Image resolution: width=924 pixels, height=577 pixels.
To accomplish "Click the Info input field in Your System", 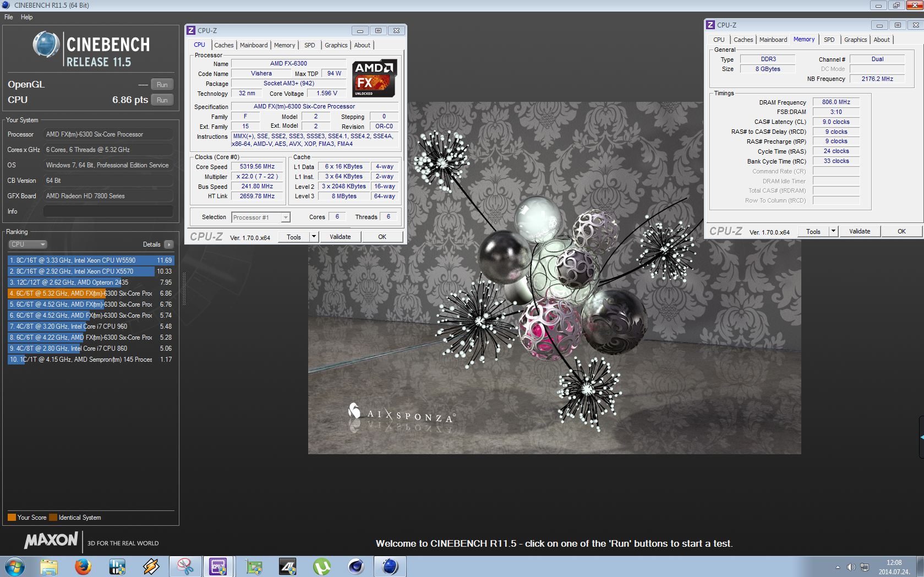I will coord(108,211).
